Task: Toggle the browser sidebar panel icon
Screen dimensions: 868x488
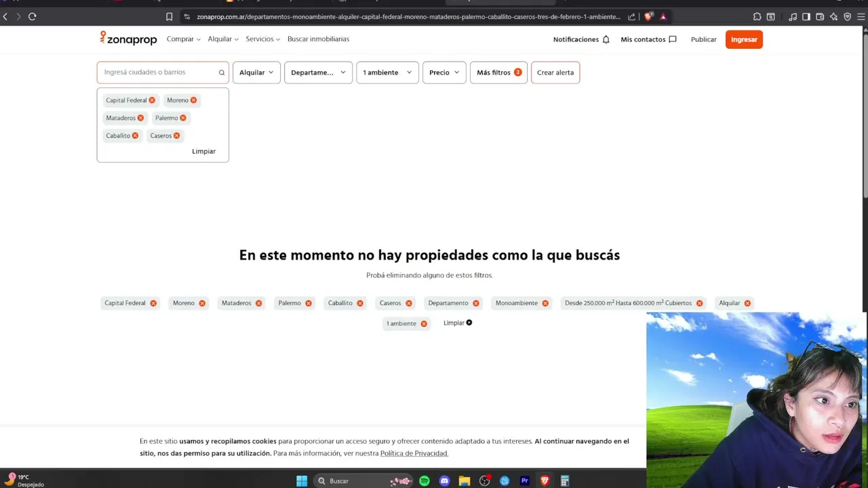Action: 806,16
